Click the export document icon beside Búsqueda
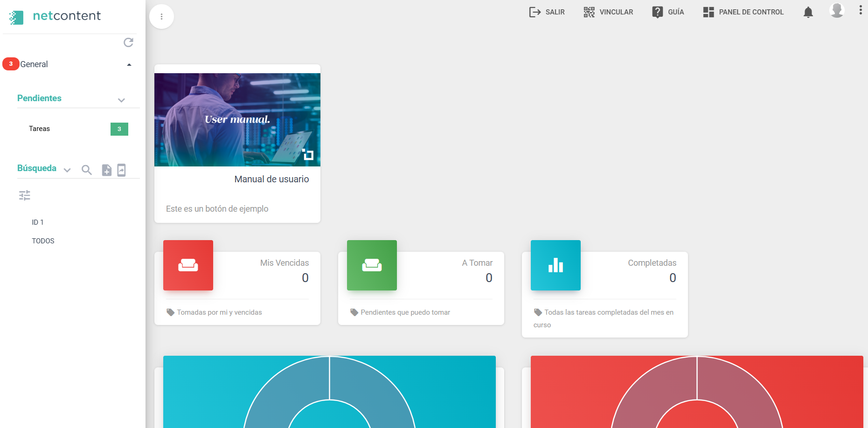Image resolution: width=868 pixels, height=428 pixels. point(121,170)
